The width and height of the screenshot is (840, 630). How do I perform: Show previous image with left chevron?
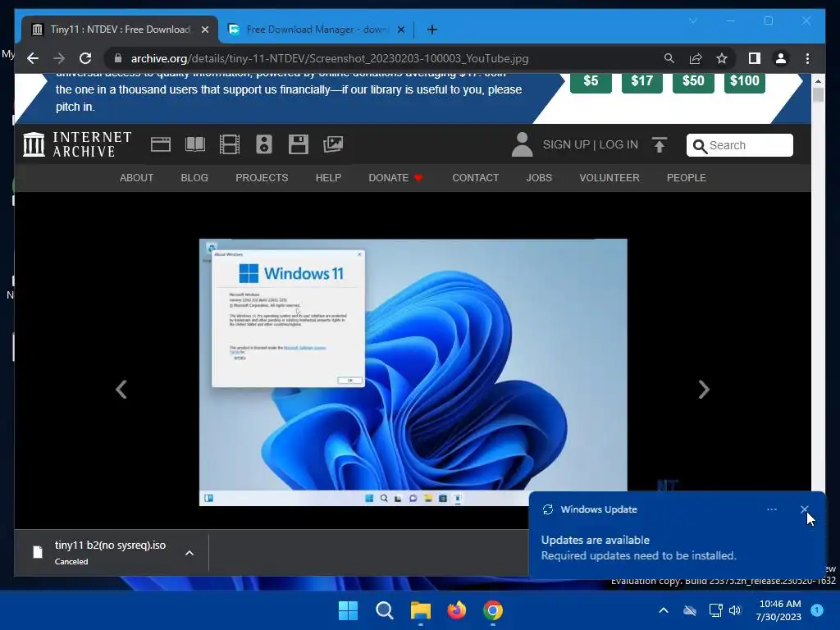click(121, 390)
